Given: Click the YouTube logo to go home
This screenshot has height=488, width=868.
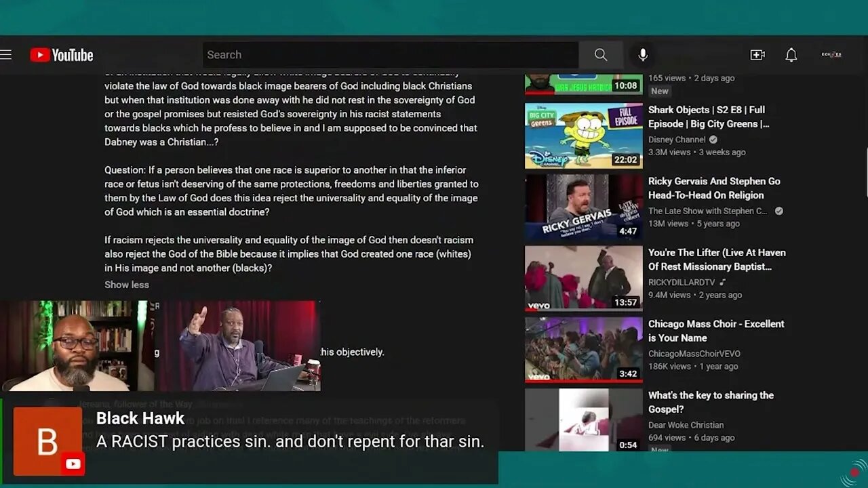Looking at the screenshot, I should click(x=62, y=55).
